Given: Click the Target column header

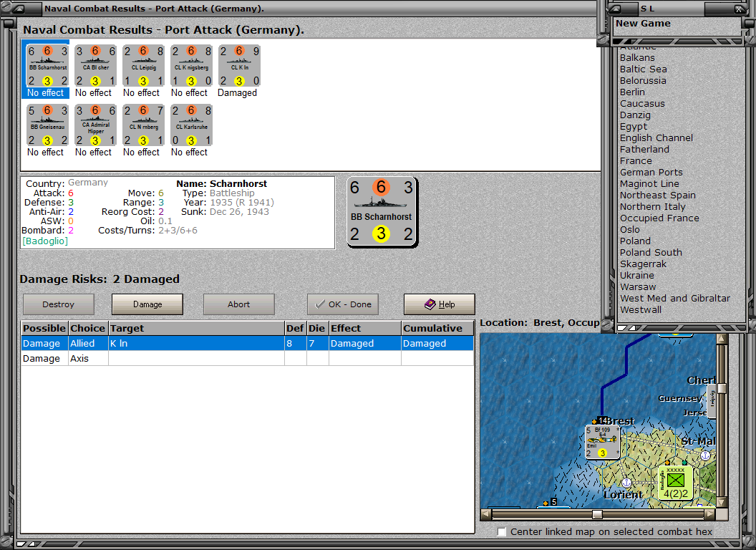Looking at the screenshot, I should pos(197,328).
